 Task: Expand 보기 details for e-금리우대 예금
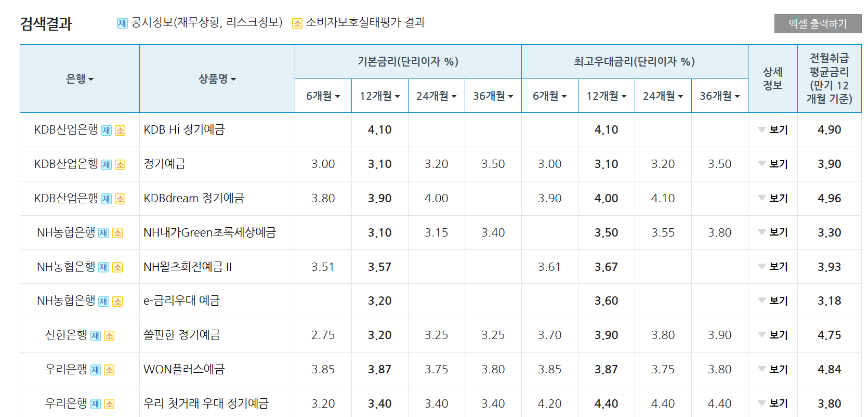[773, 301]
